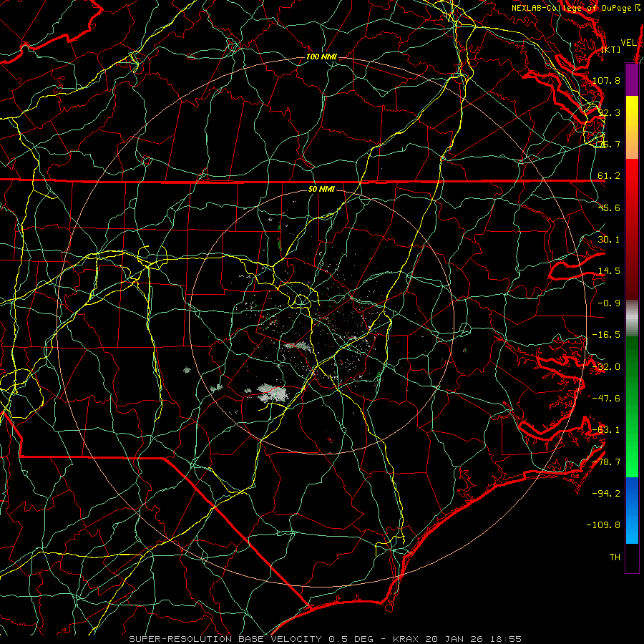Click the 45.6 scale value
The height and width of the screenshot is (644, 644).
pos(609,208)
